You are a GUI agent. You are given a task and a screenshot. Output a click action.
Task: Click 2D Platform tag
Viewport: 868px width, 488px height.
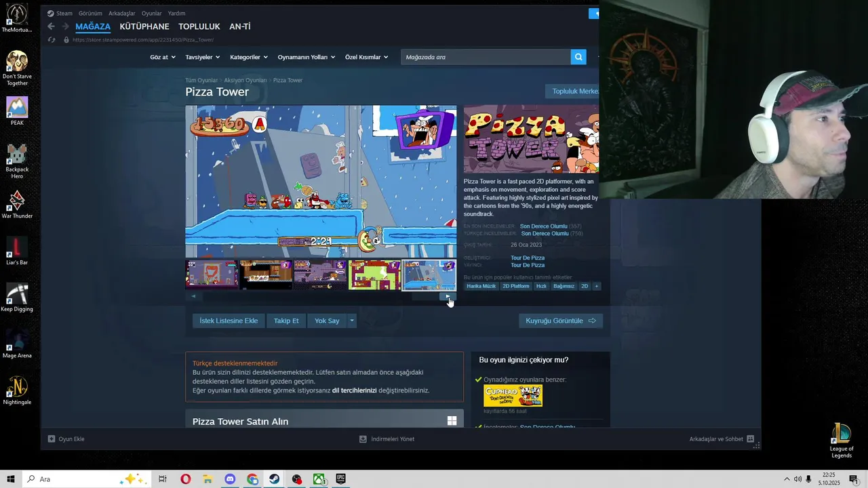click(516, 286)
